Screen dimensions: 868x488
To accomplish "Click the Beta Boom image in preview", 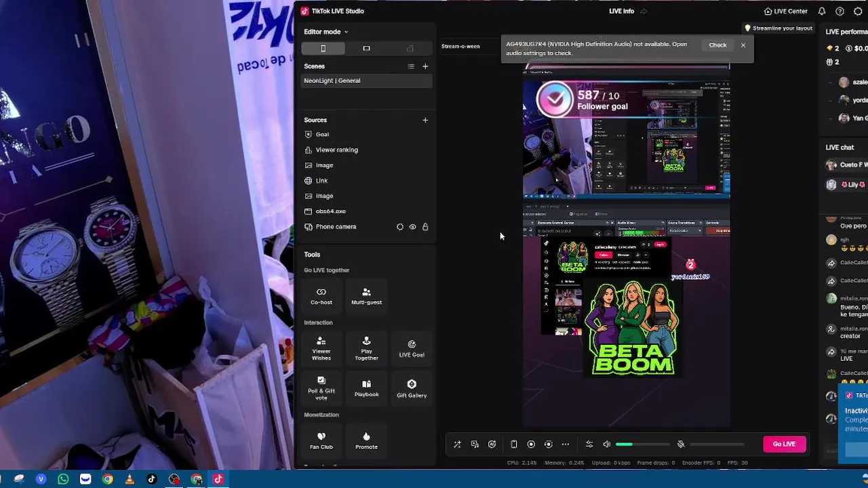I will coord(633,328).
